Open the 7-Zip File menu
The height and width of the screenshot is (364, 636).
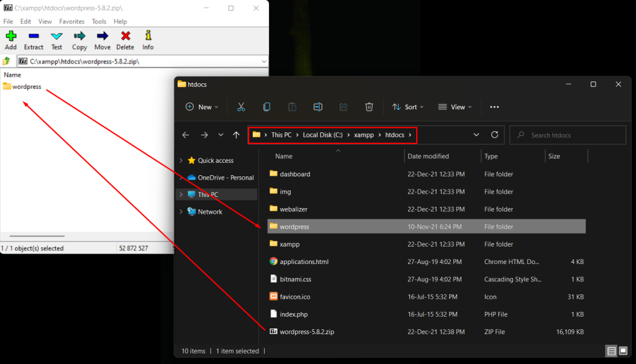pyautogui.click(x=8, y=22)
